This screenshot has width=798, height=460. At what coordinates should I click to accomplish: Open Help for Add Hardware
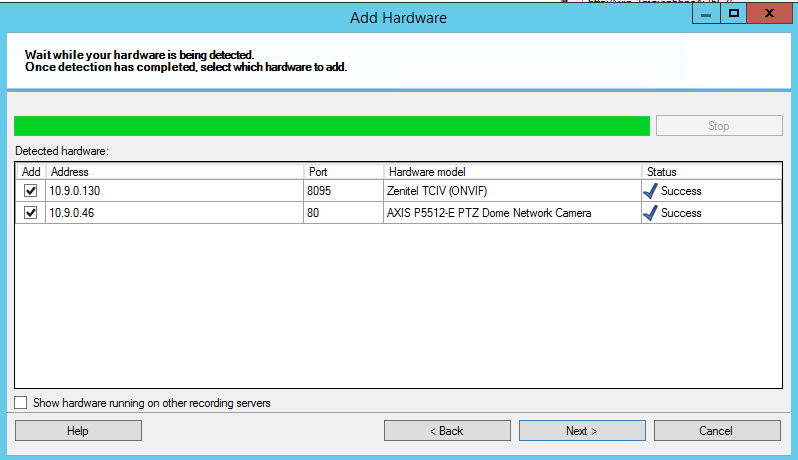[x=78, y=431]
